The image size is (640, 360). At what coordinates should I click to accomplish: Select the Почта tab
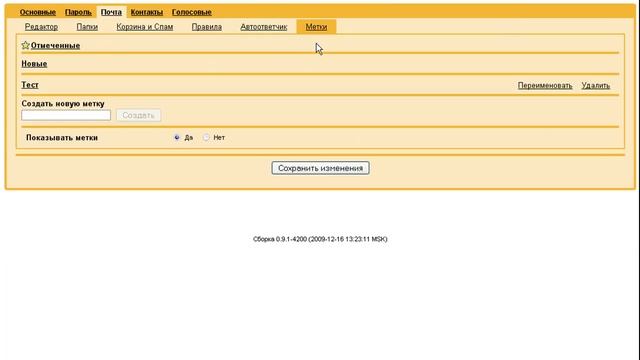click(111, 12)
